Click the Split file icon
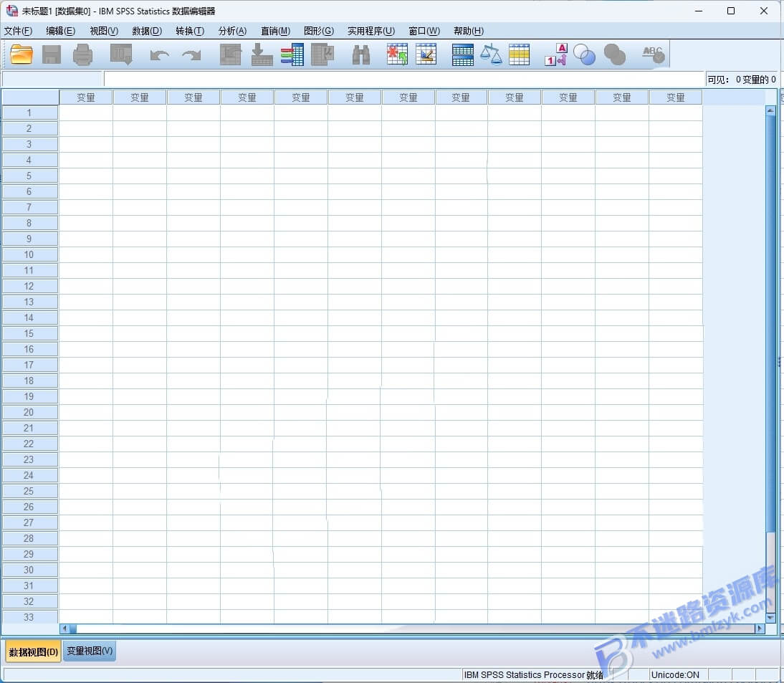Viewport: 784px width, 683px height. coord(462,54)
